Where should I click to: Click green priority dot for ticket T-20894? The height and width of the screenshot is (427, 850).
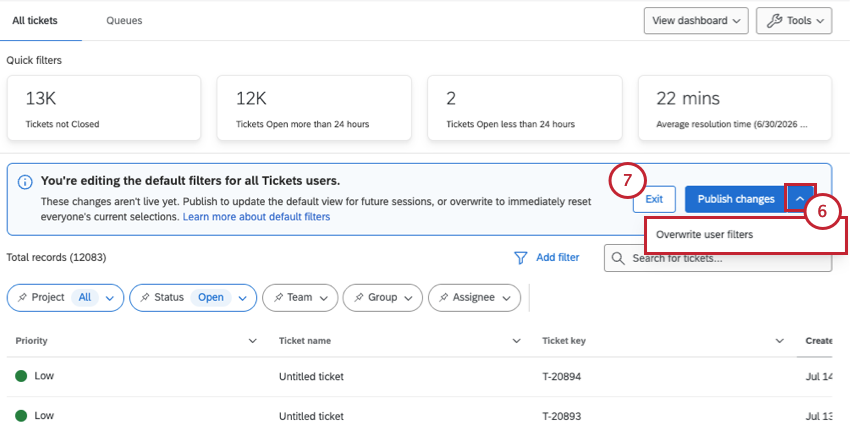click(x=21, y=376)
